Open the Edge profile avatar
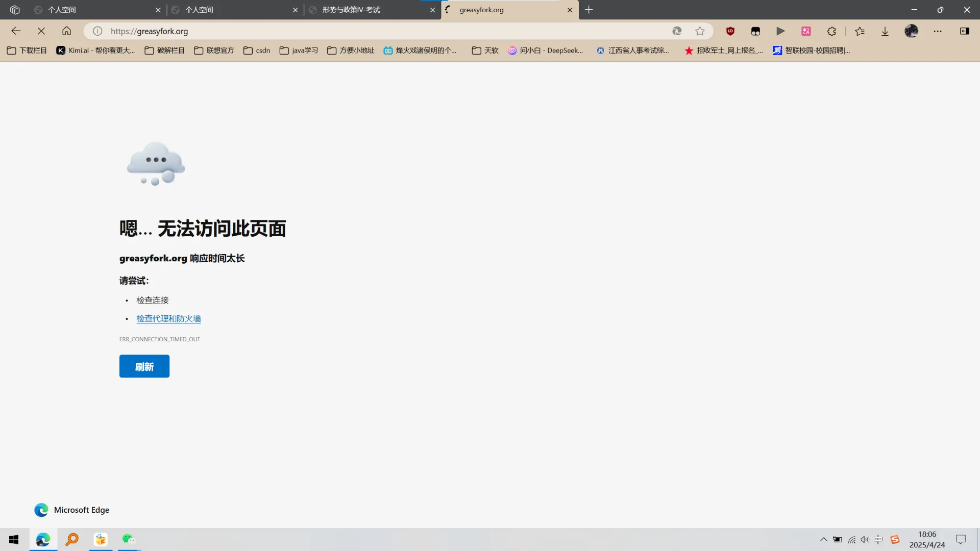Image resolution: width=980 pixels, height=551 pixels. pos(912,31)
